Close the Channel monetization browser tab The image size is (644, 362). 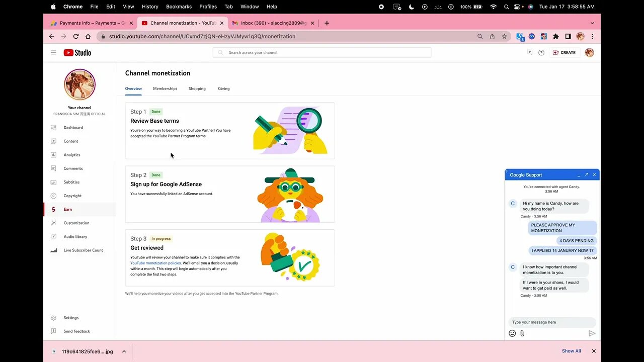(222, 23)
